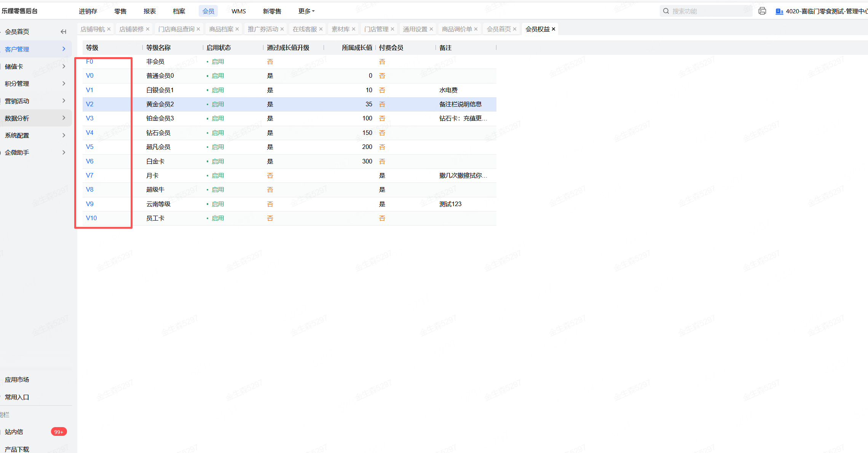Open the 99+ 站内信 badge
Viewport: 868px width, 453px height.
pos(59,432)
